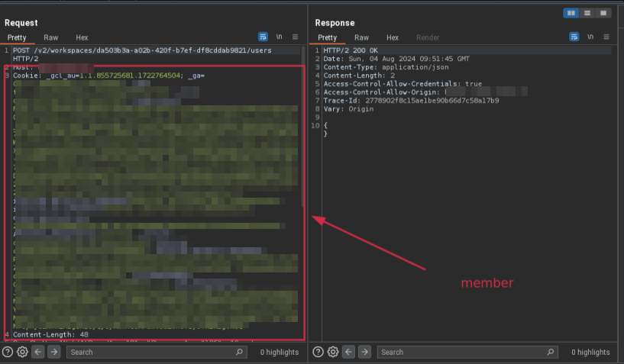Switch to top-bottom split layout

click(x=587, y=13)
